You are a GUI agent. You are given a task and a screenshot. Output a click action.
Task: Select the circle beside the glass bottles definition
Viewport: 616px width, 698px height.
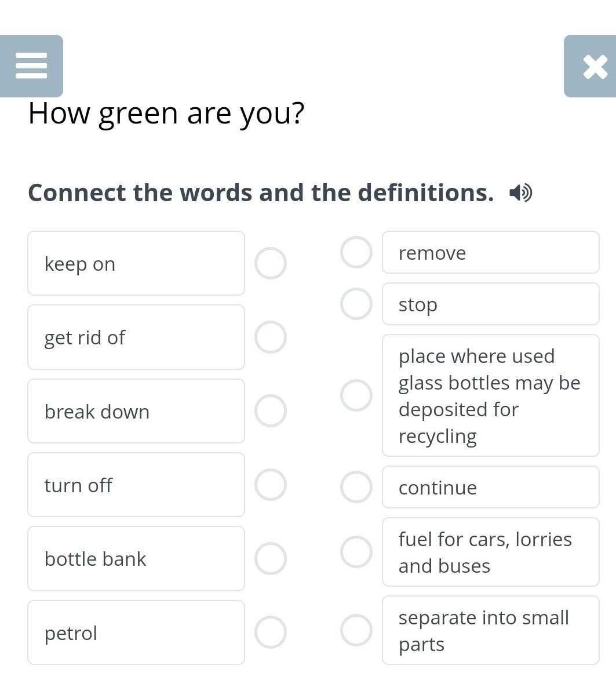pos(356,395)
